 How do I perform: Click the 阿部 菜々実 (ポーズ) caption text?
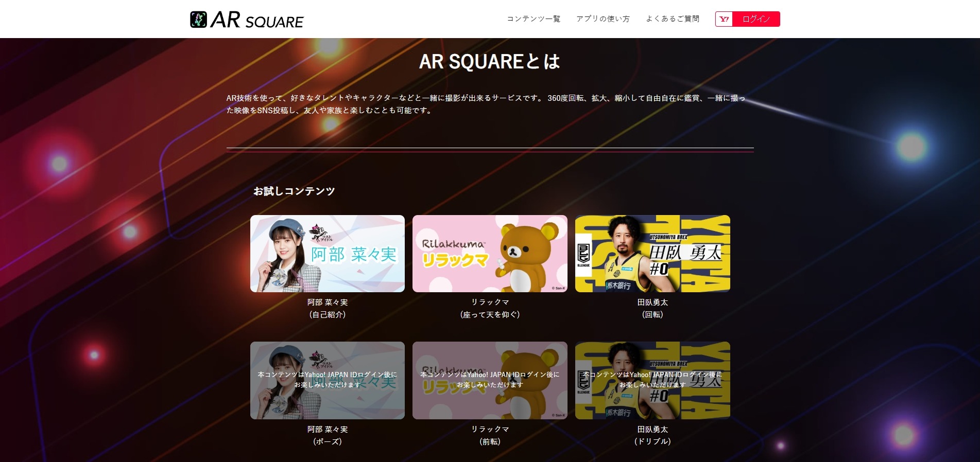point(328,435)
